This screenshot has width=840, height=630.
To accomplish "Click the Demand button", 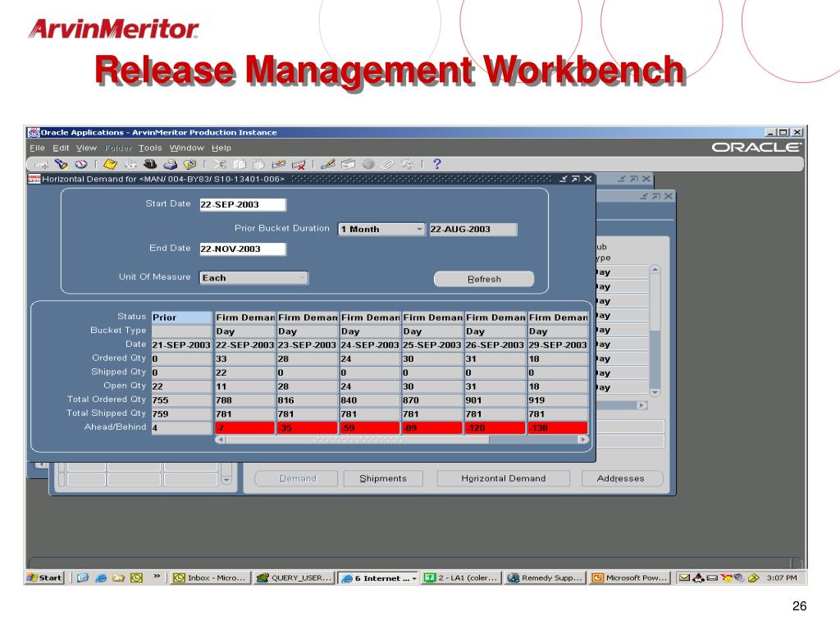I will [296, 478].
